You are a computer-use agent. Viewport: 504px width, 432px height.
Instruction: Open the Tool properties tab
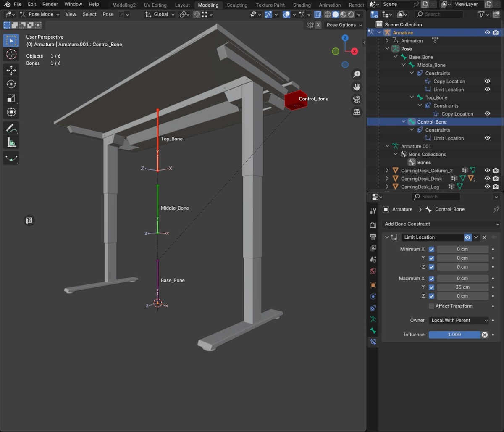tap(373, 211)
